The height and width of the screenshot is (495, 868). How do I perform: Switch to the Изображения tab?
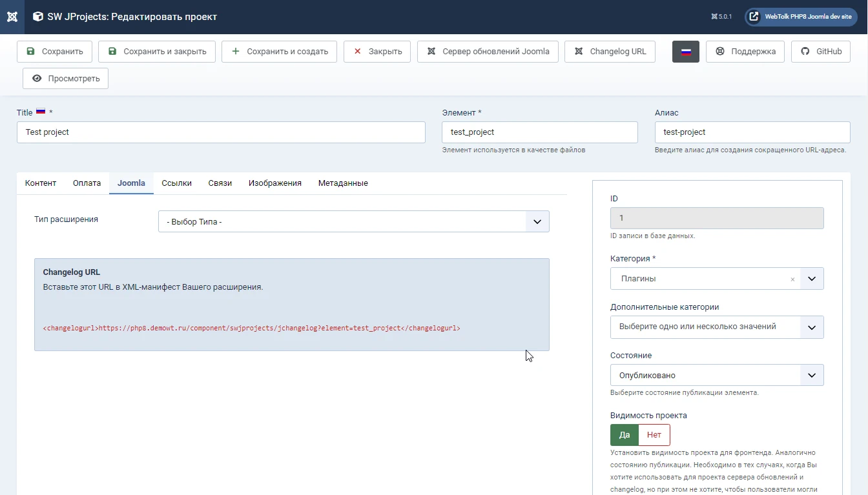point(275,183)
